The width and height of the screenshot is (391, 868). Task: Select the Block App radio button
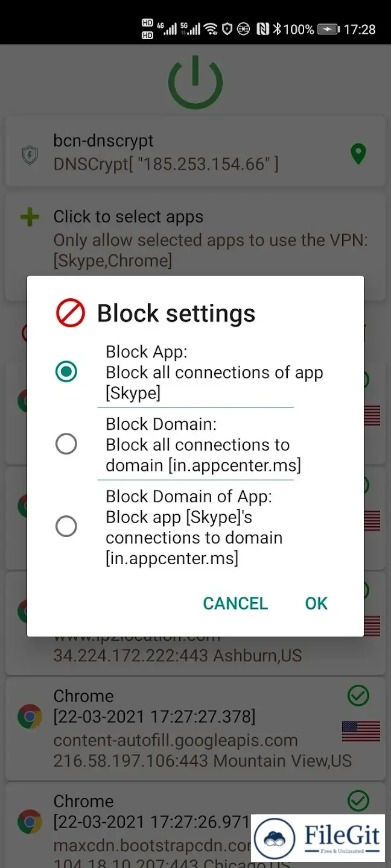tap(66, 371)
